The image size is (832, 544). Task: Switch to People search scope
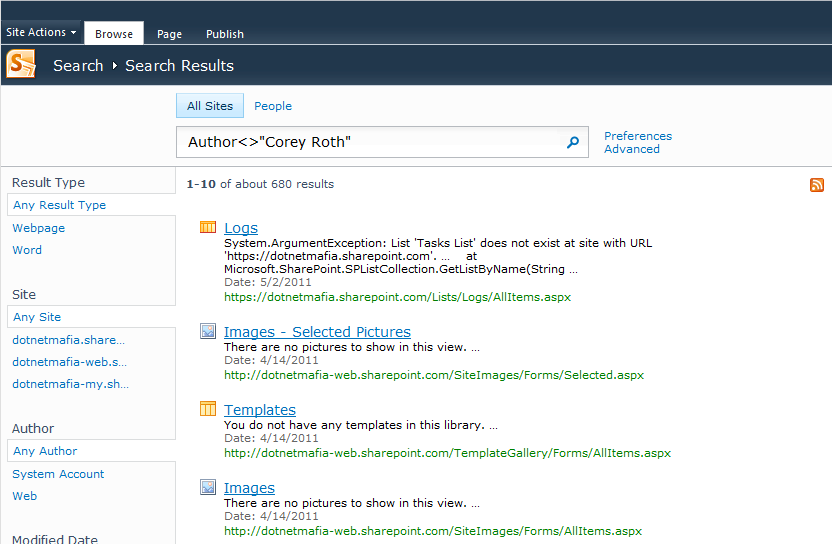(273, 106)
